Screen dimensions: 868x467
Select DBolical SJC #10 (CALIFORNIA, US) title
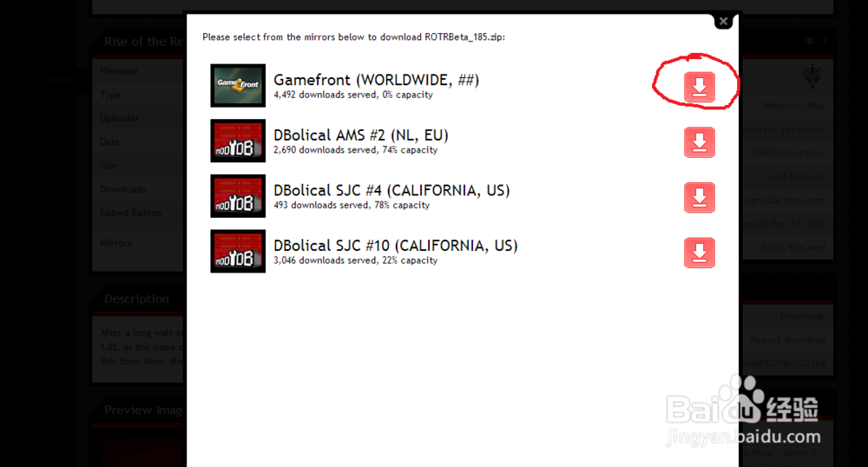click(395, 247)
